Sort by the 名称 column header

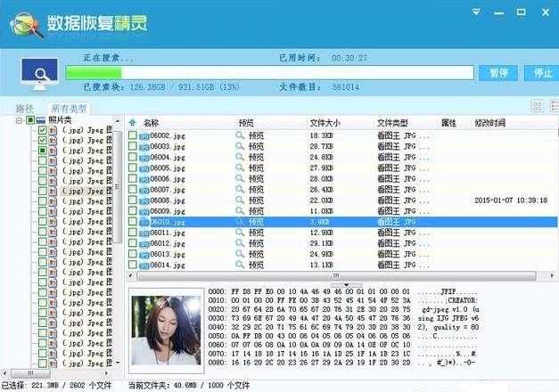(151, 123)
